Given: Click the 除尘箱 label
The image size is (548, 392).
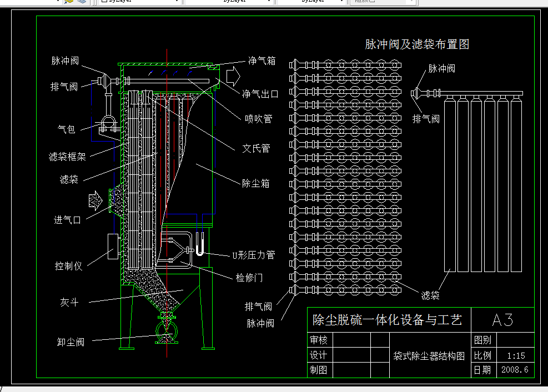Looking at the screenshot, I should [255, 183].
